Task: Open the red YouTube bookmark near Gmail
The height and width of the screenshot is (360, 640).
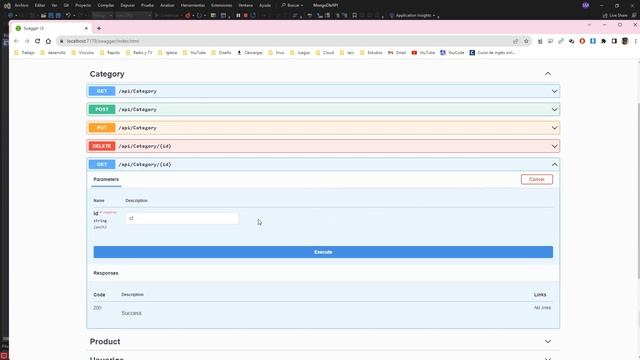Action: (423, 53)
